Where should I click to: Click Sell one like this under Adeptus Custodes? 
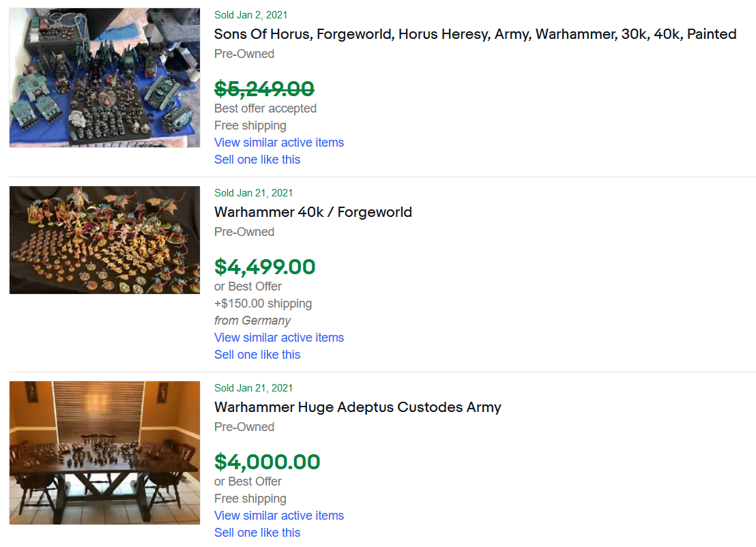[257, 533]
